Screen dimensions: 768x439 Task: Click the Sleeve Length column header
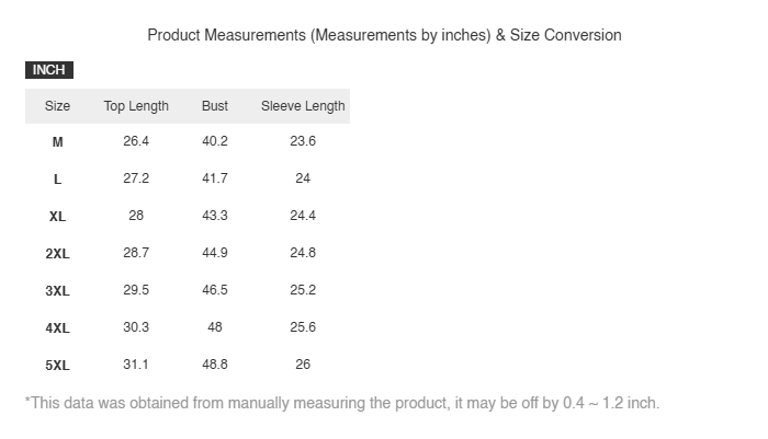303,106
